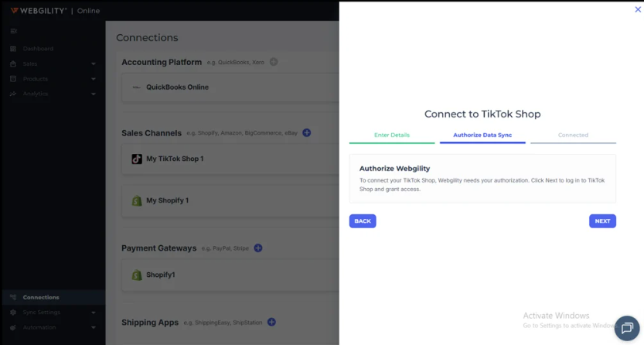Click the Analytics chart icon

pyautogui.click(x=13, y=94)
